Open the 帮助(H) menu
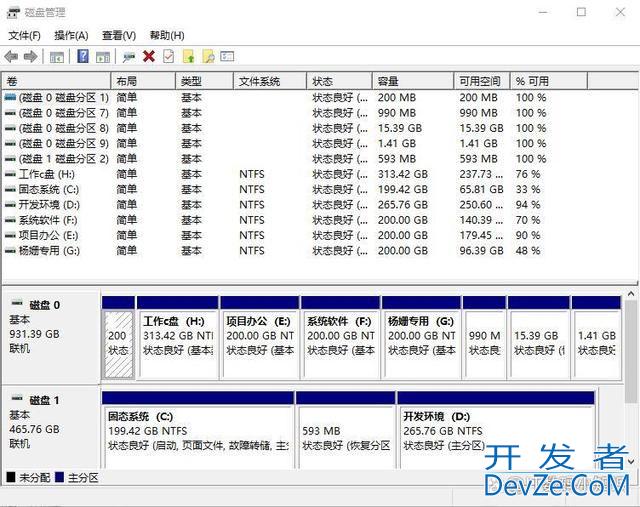Image resolution: width=640 pixels, height=507 pixels. (x=167, y=36)
